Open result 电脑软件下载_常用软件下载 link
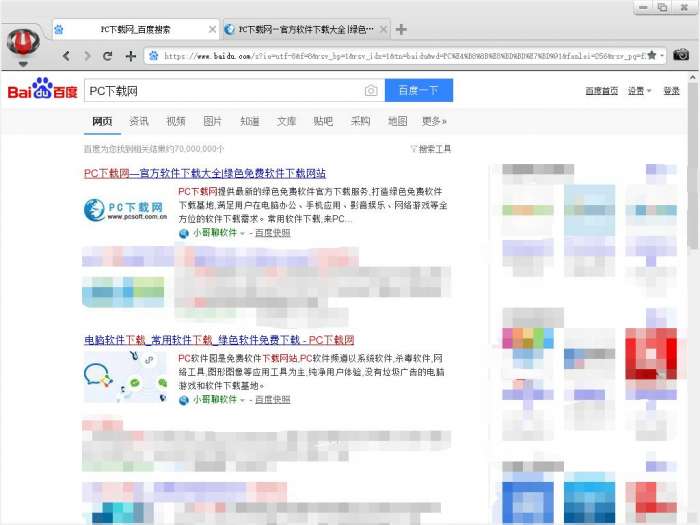The image size is (700, 525). click(x=219, y=340)
